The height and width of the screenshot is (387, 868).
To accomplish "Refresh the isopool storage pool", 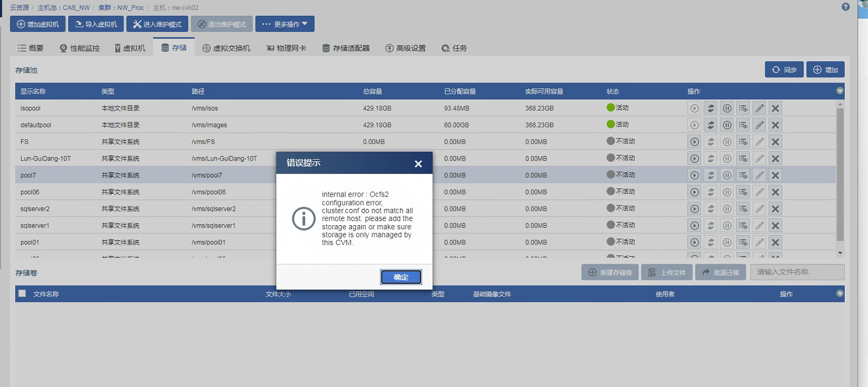I will [711, 108].
